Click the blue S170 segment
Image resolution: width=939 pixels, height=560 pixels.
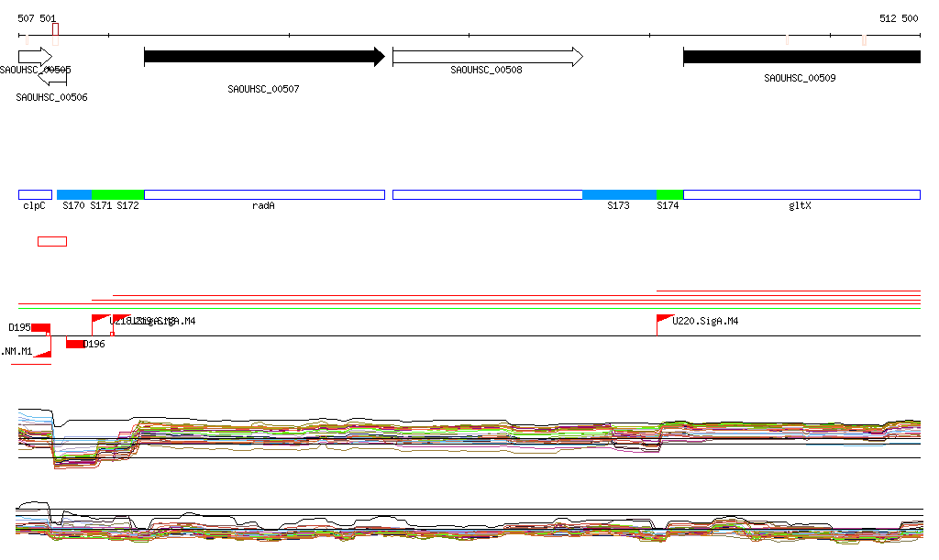coord(74,194)
